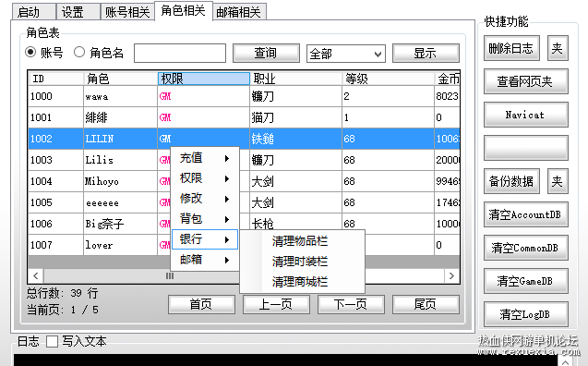Go to 下一页 next page
Viewport: 588px width, 366px height.
pyautogui.click(x=351, y=304)
